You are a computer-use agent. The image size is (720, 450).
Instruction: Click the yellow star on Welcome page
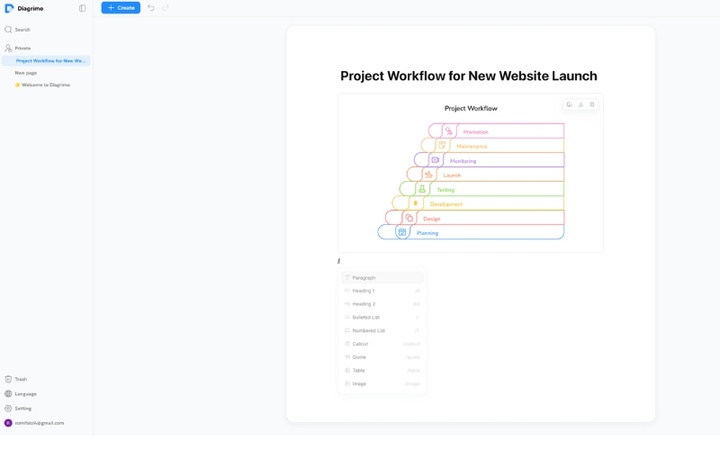tap(17, 85)
